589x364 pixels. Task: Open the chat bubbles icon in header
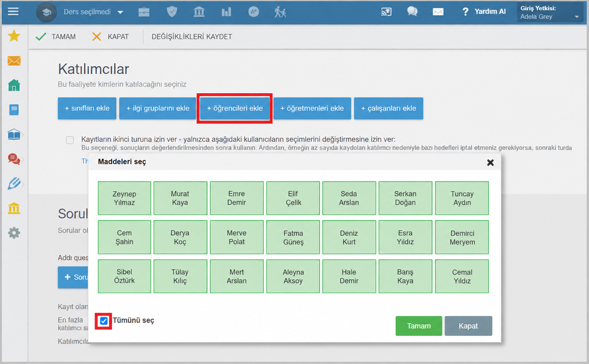coord(412,12)
